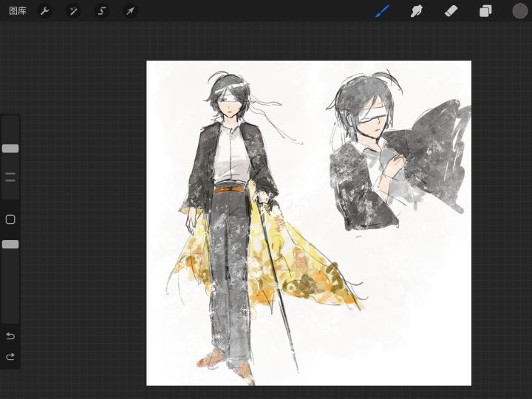Image resolution: width=532 pixels, height=399 pixels.
Task: Click the brush opacity slider handle
Action: [10, 244]
